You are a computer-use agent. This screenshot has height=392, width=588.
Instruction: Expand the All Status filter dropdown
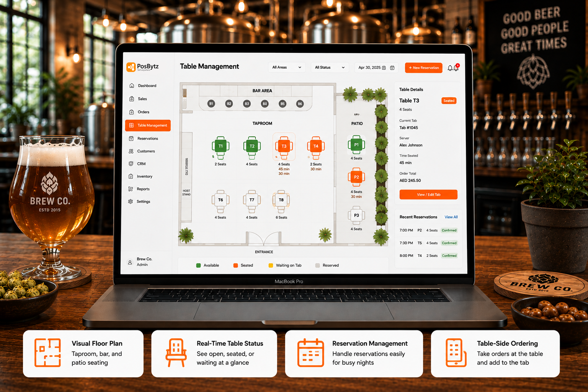tap(330, 67)
